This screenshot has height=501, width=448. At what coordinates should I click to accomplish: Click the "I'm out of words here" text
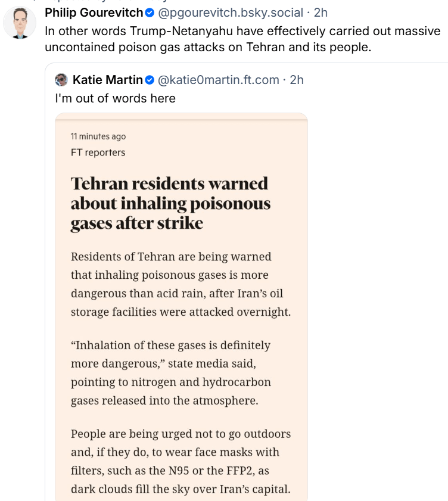tap(115, 98)
